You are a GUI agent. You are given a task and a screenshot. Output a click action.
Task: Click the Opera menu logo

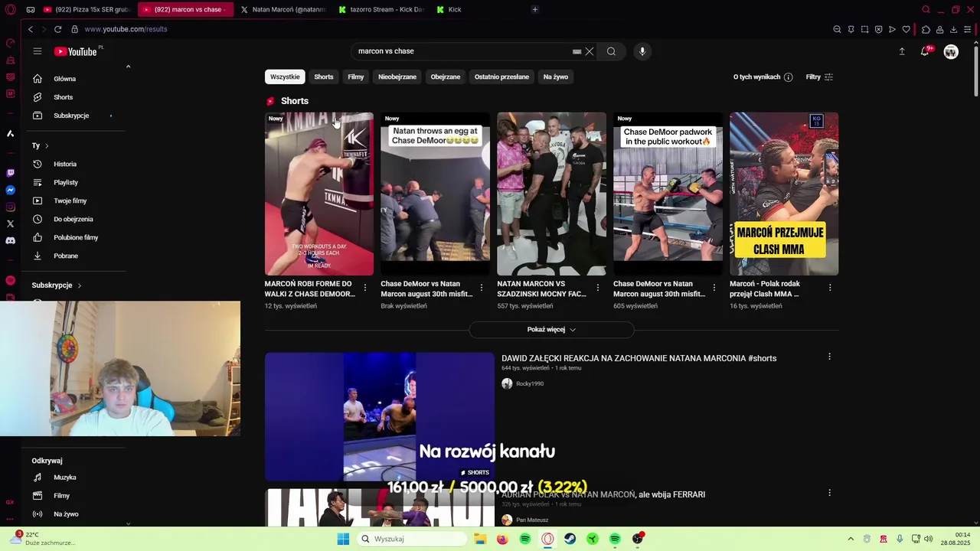click(x=10, y=9)
